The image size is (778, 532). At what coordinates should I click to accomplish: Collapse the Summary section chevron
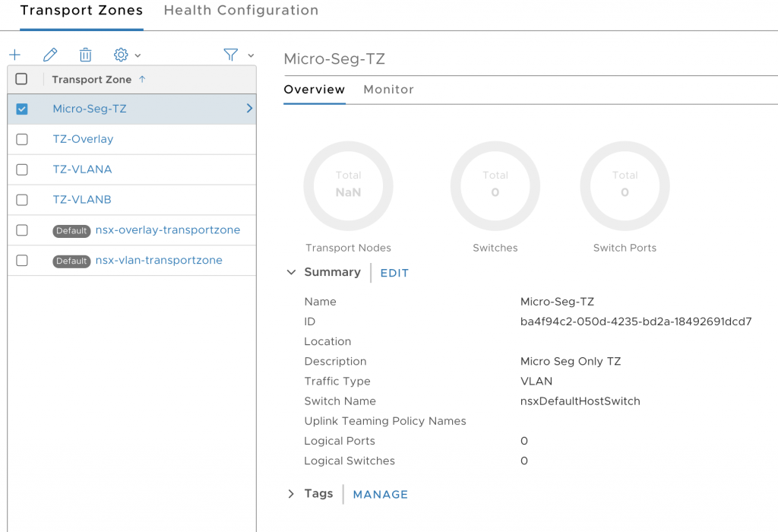click(291, 272)
